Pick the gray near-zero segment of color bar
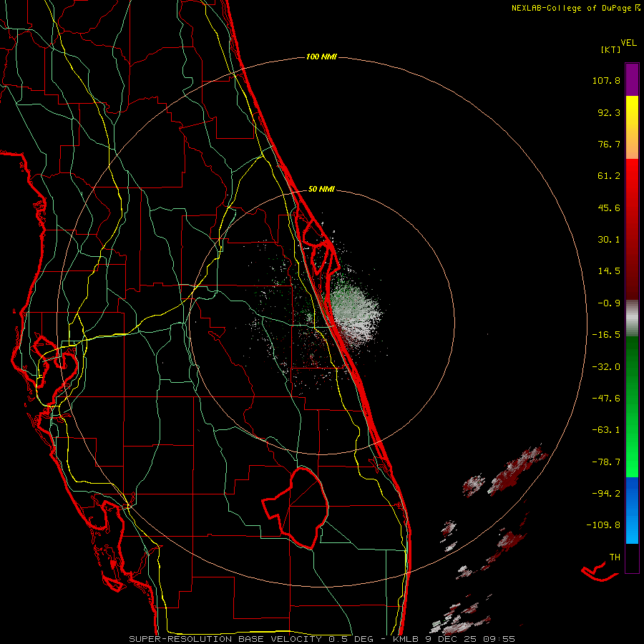The image size is (644, 644). pyautogui.click(x=632, y=318)
